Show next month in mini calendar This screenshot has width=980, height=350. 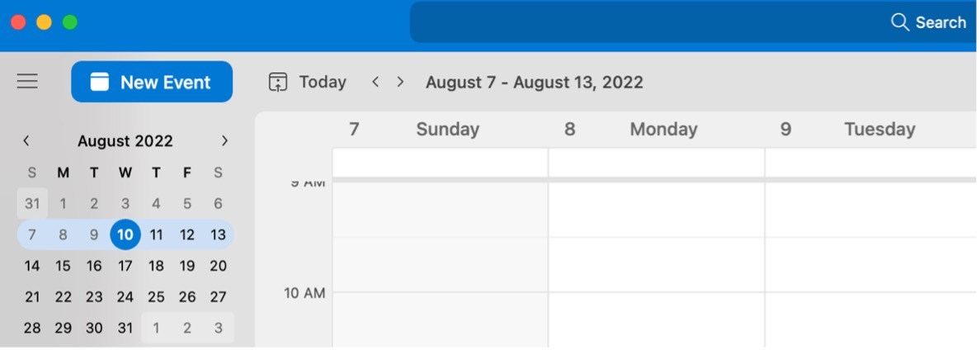pyautogui.click(x=224, y=141)
